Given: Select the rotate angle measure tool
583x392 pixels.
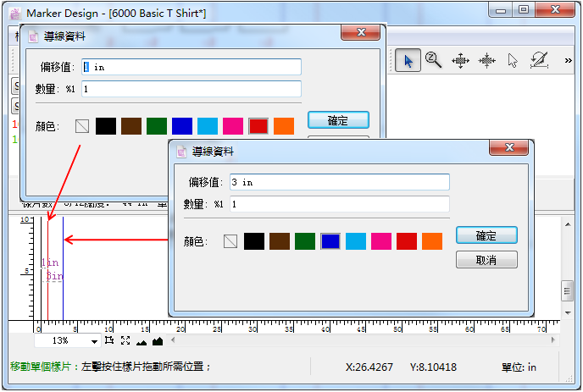Looking at the screenshot, I should point(539,60).
